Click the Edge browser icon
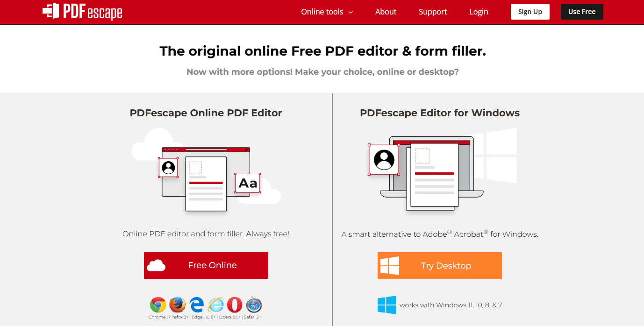644x326 pixels. point(197,305)
